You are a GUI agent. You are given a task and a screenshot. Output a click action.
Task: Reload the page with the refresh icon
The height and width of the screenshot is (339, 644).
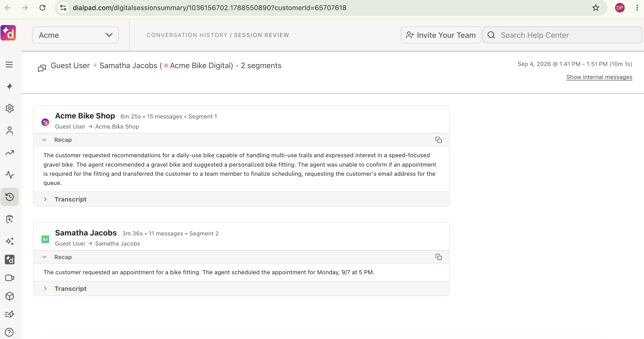coord(42,8)
